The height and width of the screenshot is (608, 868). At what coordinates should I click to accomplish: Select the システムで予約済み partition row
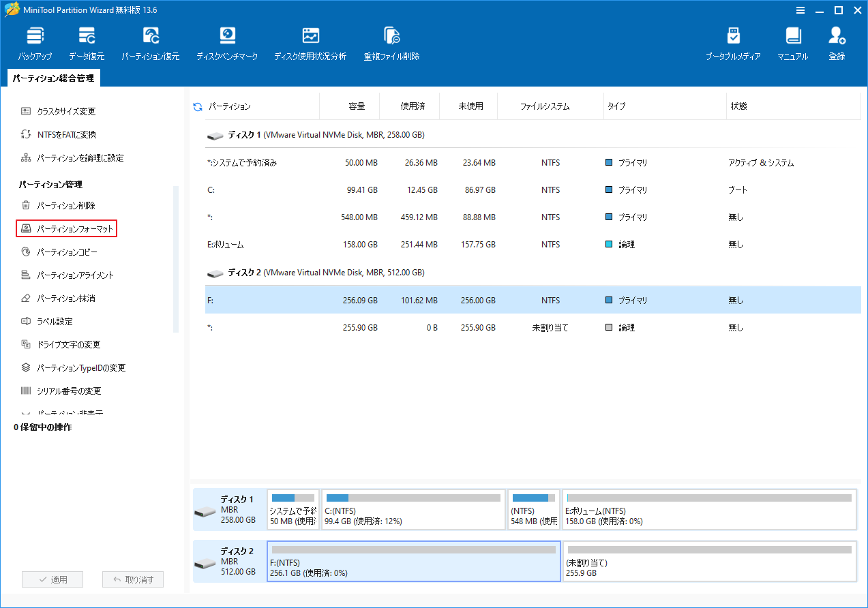[533, 163]
